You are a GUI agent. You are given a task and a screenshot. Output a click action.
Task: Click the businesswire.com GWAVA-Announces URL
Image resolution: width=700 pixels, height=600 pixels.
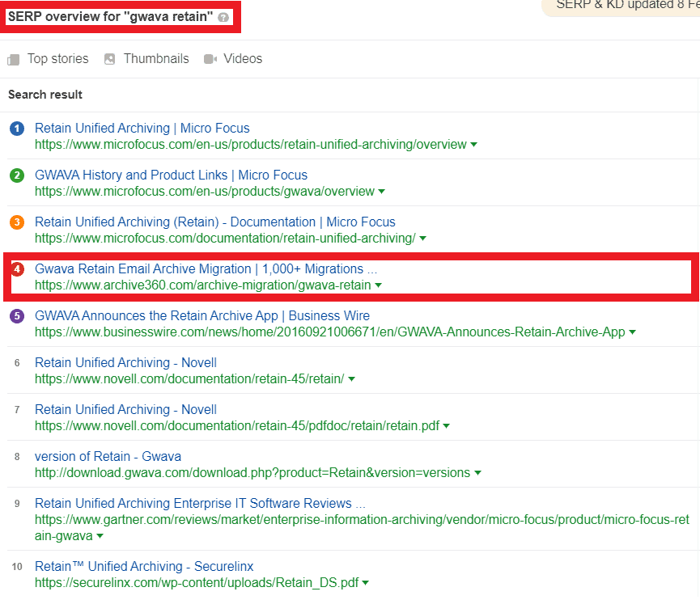(330, 332)
